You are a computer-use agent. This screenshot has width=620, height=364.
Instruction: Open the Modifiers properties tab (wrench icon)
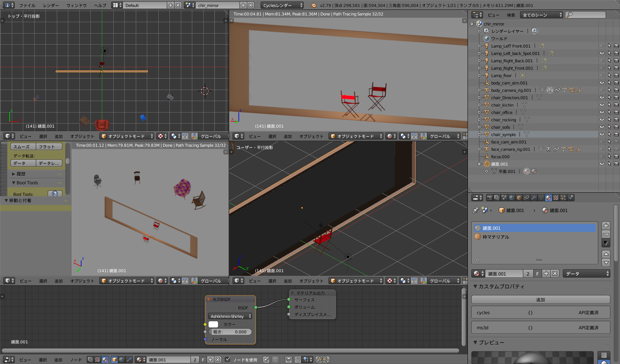pos(534,198)
